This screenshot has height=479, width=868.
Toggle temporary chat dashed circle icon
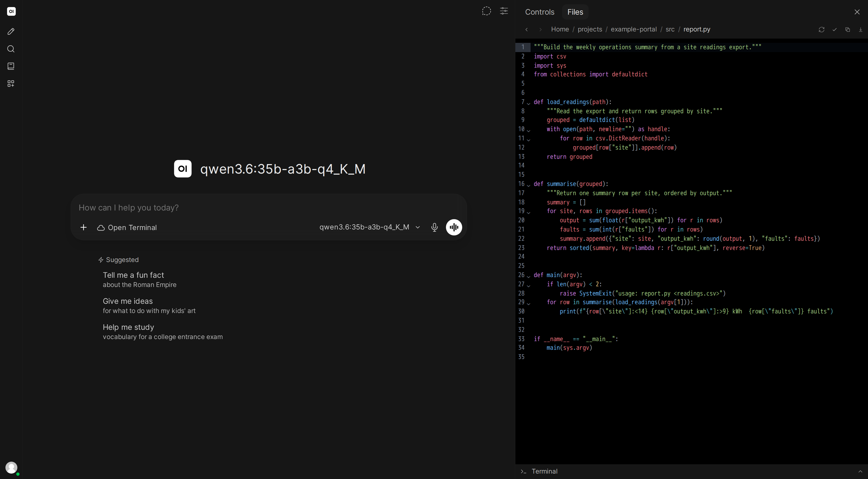tap(486, 11)
